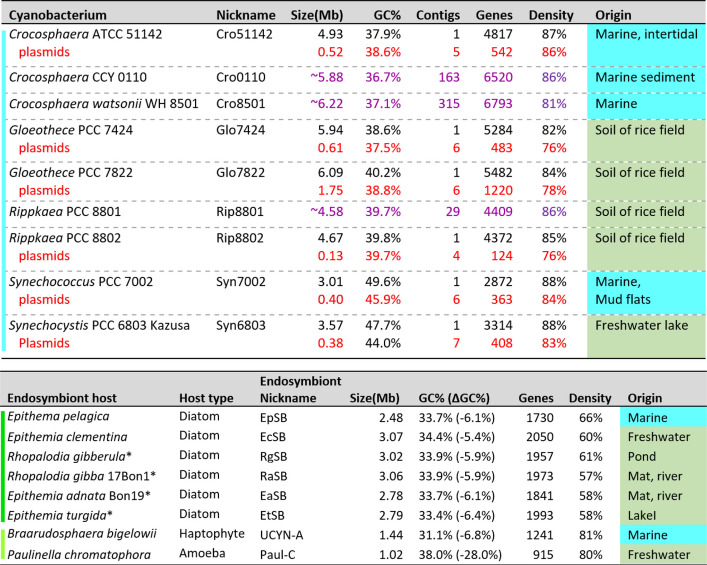Select the UCYN-A endosymbiont nickname
This screenshot has width=707, height=565.
(281, 536)
